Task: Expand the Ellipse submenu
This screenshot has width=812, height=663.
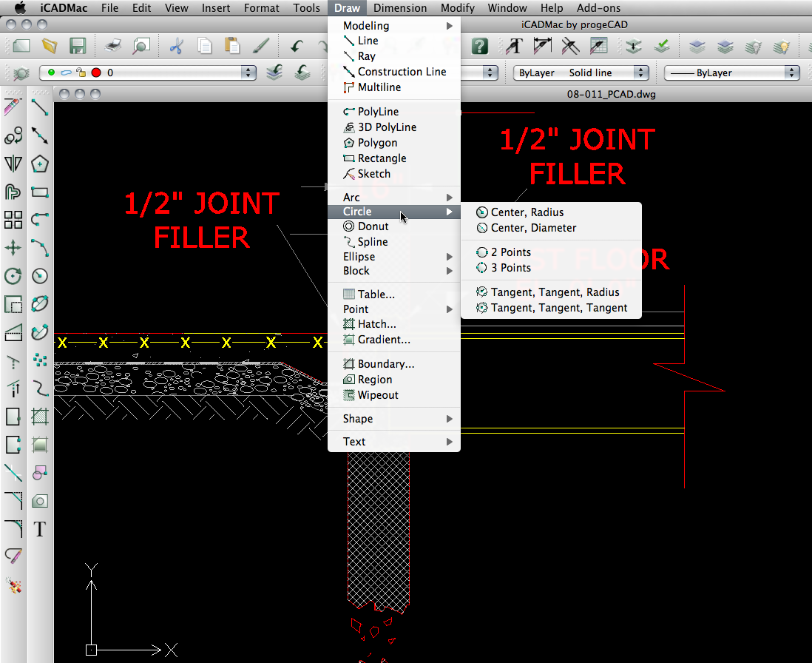Action: 394,257
